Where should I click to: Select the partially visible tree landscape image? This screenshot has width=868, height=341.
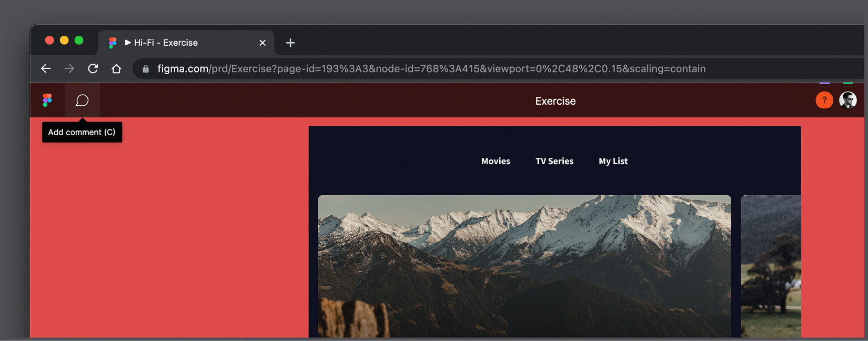tap(771, 266)
